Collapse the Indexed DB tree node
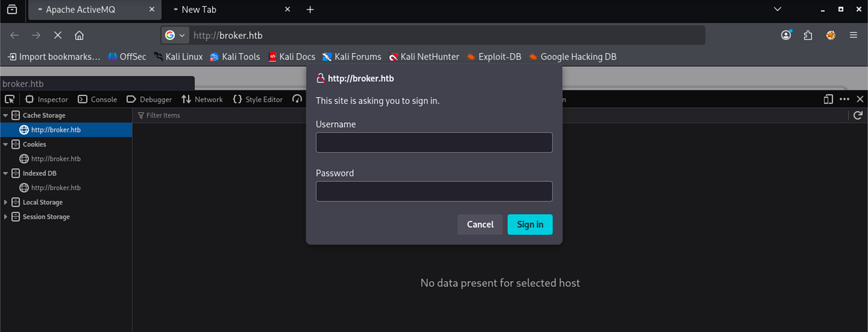This screenshot has width=868, height=332. (x=6, y=173)
